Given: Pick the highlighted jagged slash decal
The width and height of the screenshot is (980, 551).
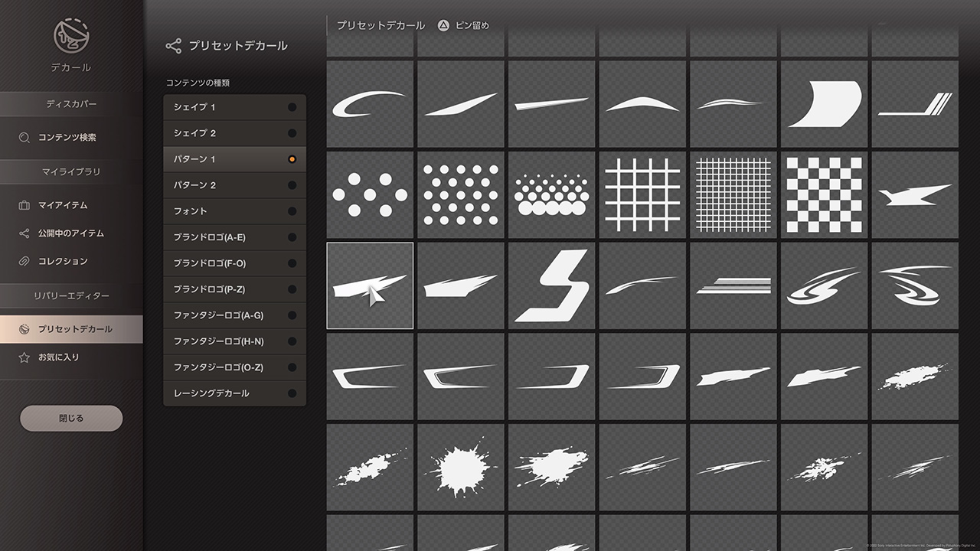Looking at the screenshot, I should (370, 285).
